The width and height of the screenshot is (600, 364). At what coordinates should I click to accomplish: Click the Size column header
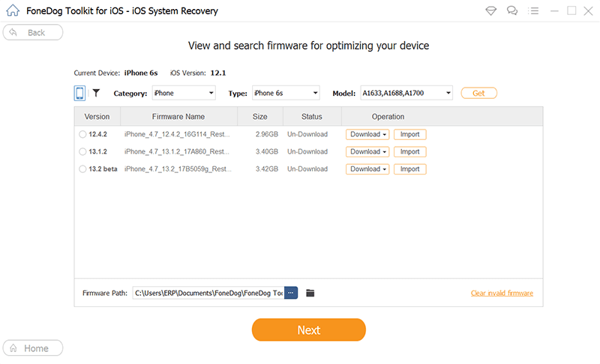(x=260, y=117)
